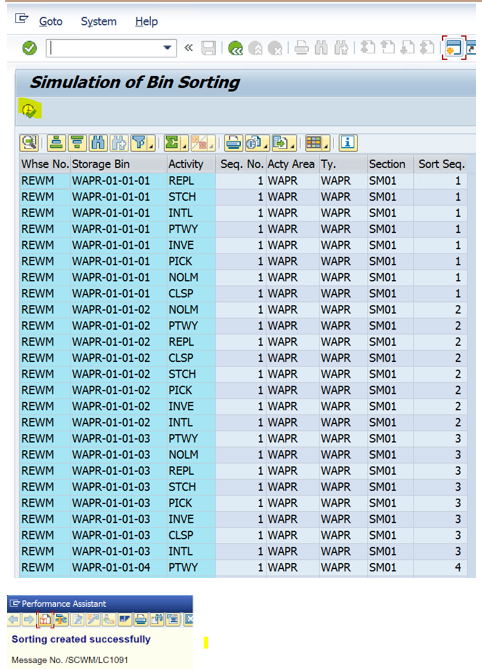Expand the Total sigma dropdown
Image resolution: width=482 pixels, height=669 pixels.
(x=185, y=148)
